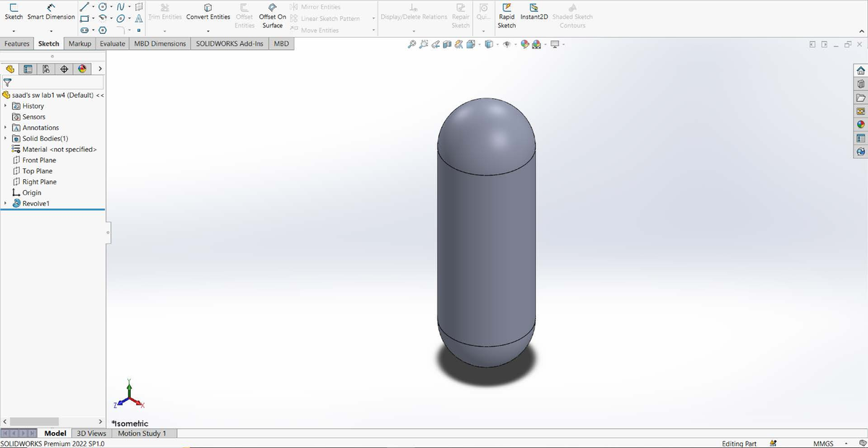Select Front Plane in the feature tree
The width and height of the screenshot is (868, 448).
(x=39, y=160)
